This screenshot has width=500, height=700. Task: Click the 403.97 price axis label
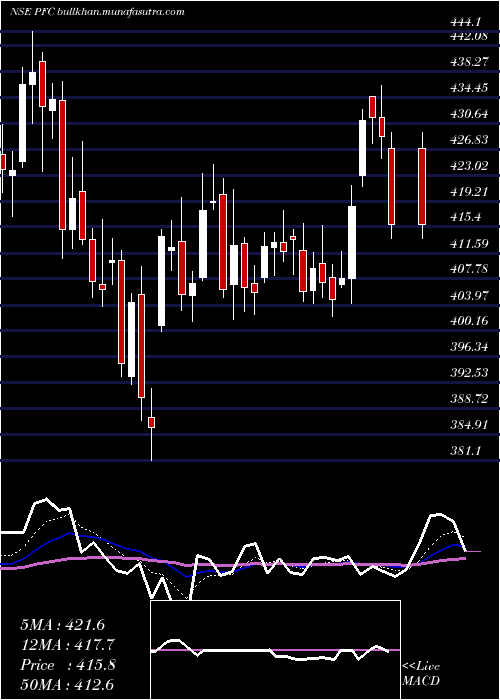click(x=469, y=296)
